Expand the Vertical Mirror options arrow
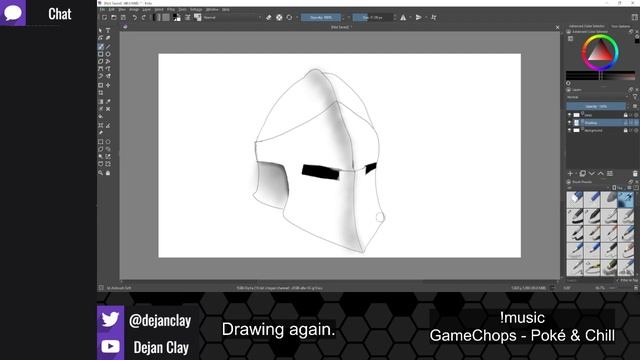640x360 pixels. (x=426, y=18)
